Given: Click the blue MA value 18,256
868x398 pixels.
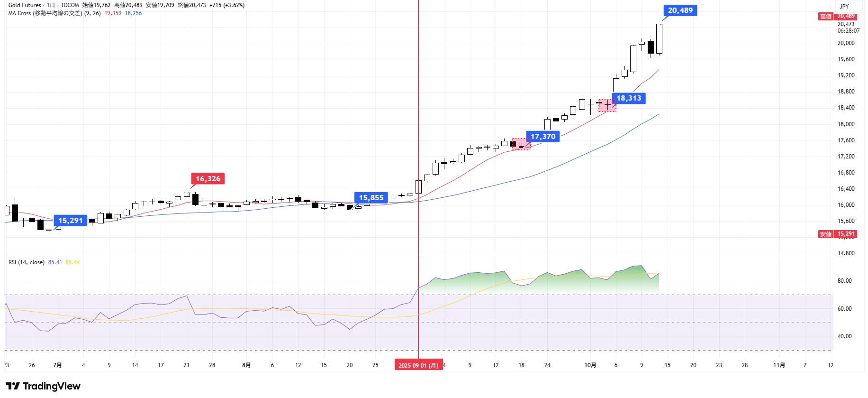Looking at the screenshot, I should tap(133, 13).
